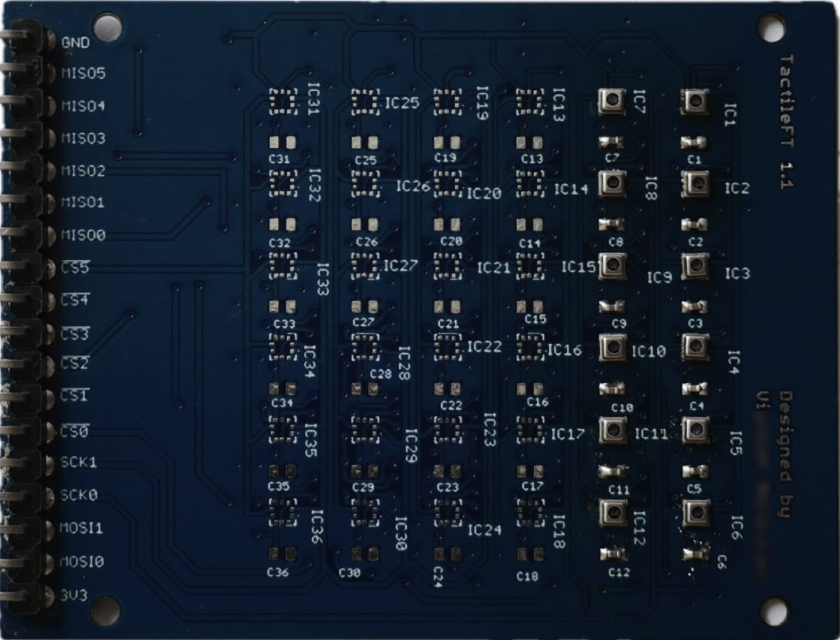Click the empty IC13 footprint
The height and width of the screenshot is (640, 840).
pyautogui.click(x=530, y=102)
